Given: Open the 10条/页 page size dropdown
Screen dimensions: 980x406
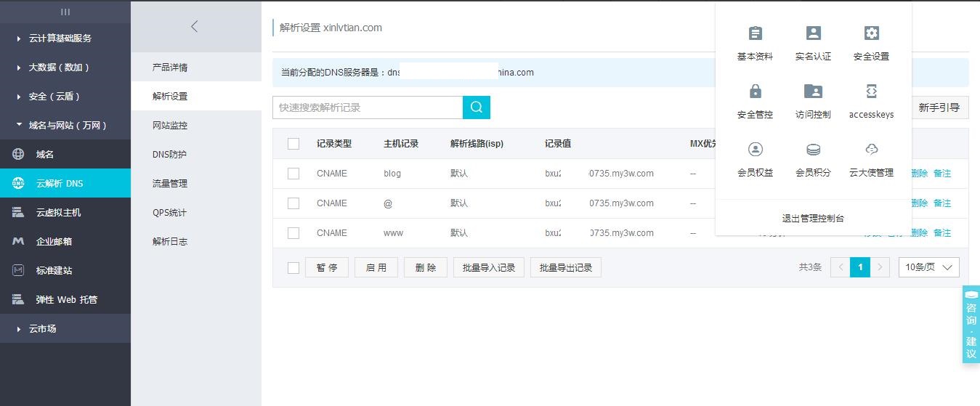Looking at the screenshot, I should coord(928,267).
